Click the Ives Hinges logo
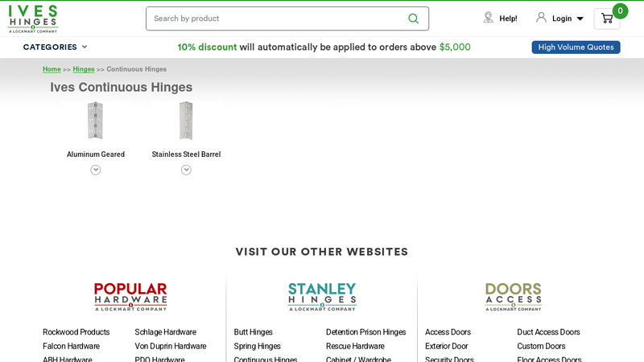The width and height of the screenshot is (644, 362). pyautogui.click(x=33, y=19)
